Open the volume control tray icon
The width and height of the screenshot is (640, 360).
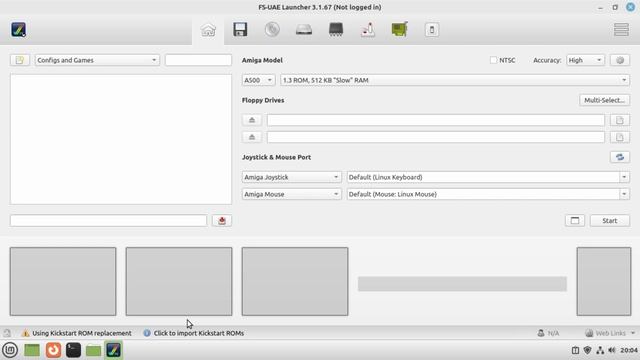click(611, 350)
